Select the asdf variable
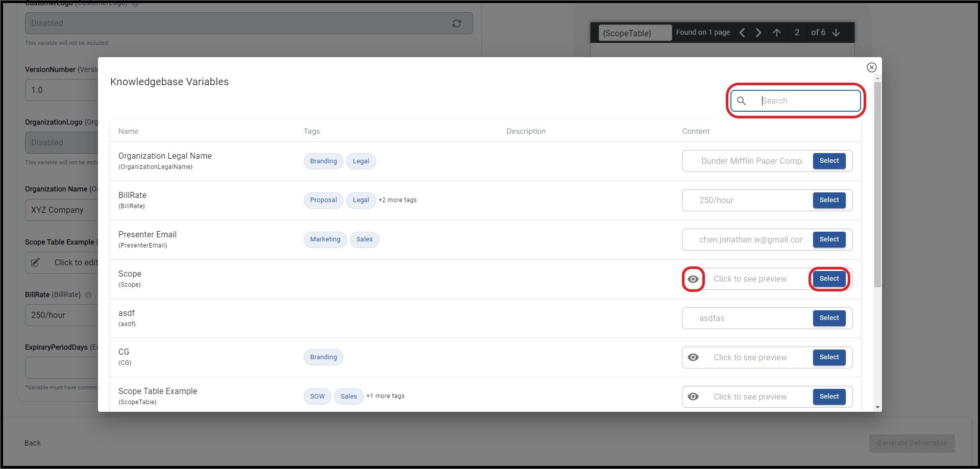 click(829, 318)
